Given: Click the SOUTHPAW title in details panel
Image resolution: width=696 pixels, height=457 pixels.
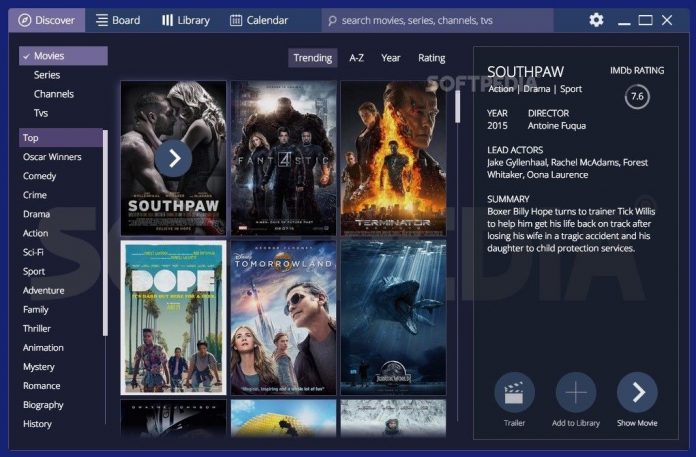Looking at the screenshot, I should coord(526,72).
